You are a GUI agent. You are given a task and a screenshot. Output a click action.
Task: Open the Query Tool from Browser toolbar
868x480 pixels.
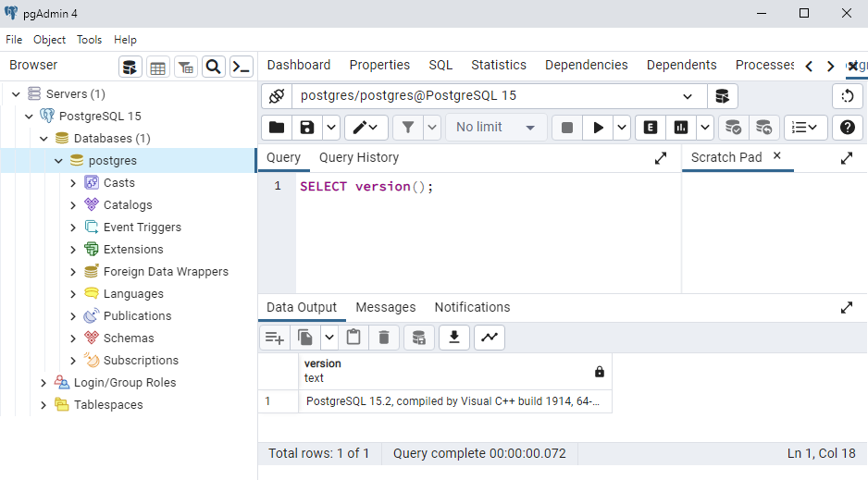(130, 67)
